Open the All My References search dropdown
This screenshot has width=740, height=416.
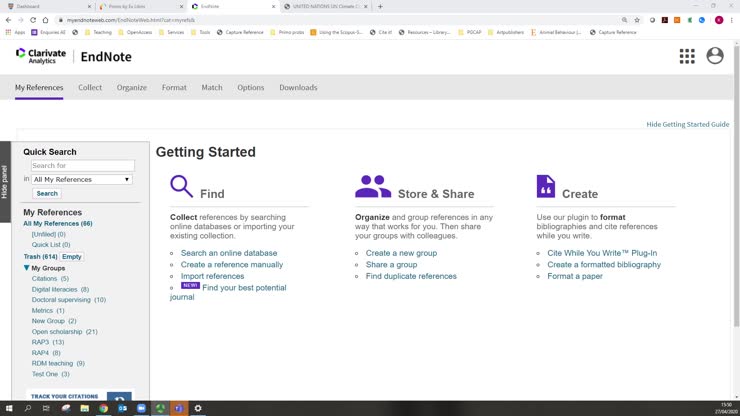pos(82,179)
